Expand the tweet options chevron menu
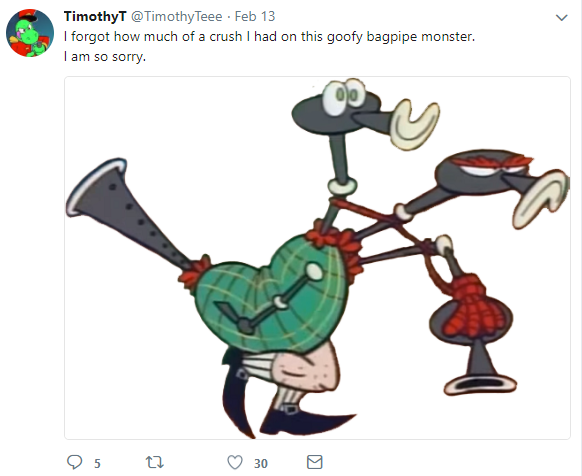582x476 pixels. tap(562, 17)
